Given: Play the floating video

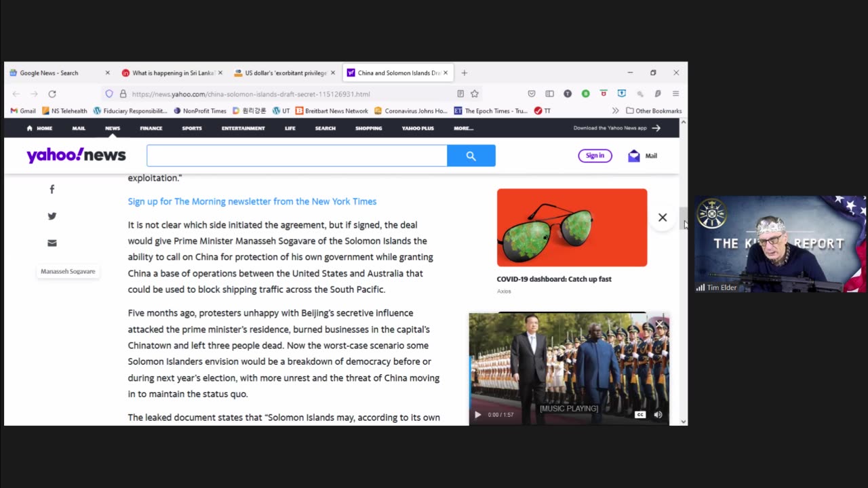Looking at the screenshot, I should point(477,415).
